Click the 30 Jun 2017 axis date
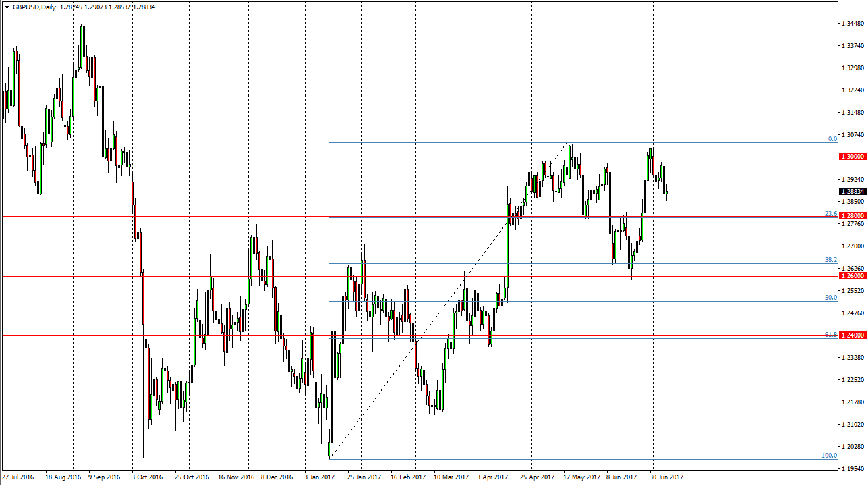 pyautogui.click(x=668, y=476)
